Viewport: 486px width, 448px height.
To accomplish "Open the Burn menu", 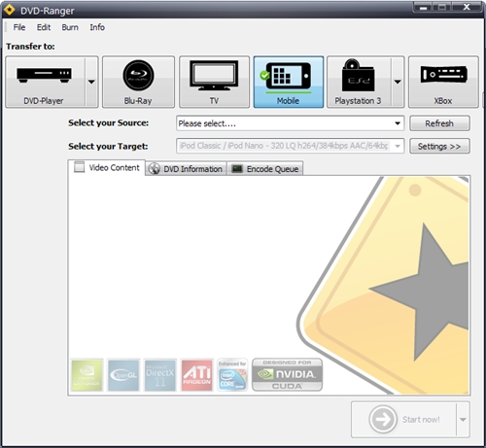I will (x=70, y=27).
